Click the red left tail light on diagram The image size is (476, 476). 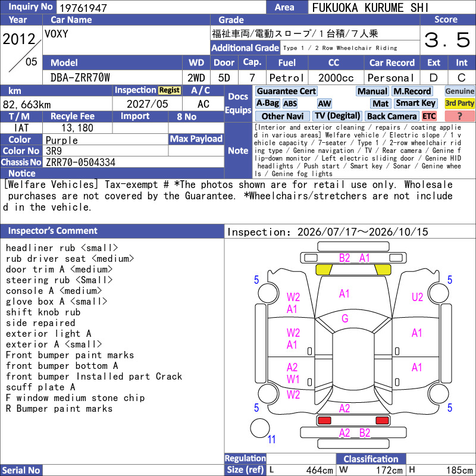324,421
